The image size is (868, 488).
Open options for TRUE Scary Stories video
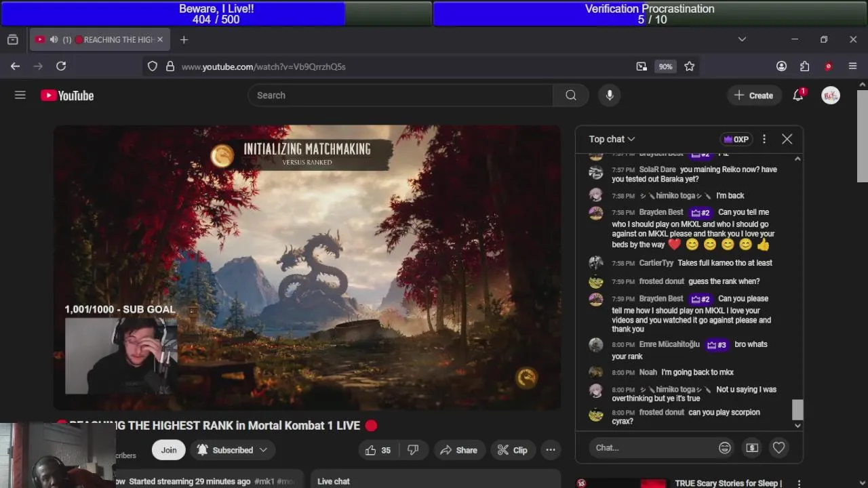pos(799,483)
